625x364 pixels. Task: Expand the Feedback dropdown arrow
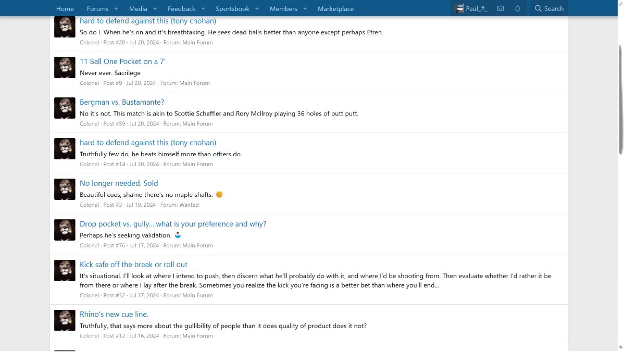203,9
